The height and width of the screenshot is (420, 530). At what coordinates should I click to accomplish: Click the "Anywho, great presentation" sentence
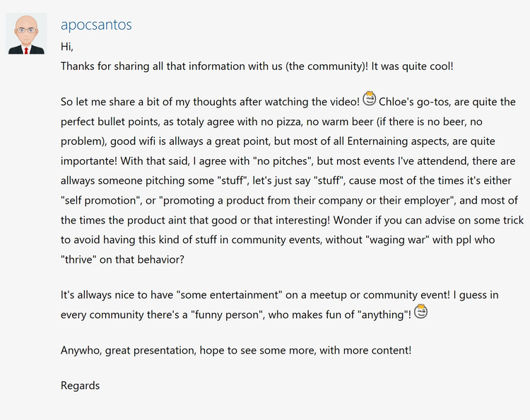tap(235, 350)
